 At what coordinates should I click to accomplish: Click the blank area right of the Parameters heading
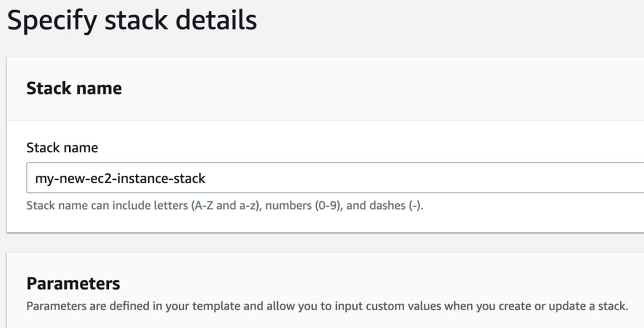pyautogui.click(x=376, y=283)
